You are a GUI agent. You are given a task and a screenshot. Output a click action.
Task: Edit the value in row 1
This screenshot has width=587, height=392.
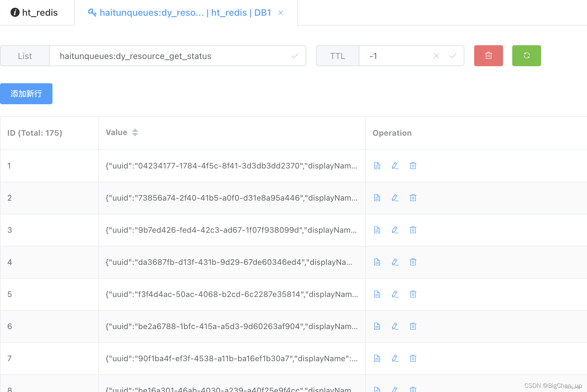tap(395, 166)
